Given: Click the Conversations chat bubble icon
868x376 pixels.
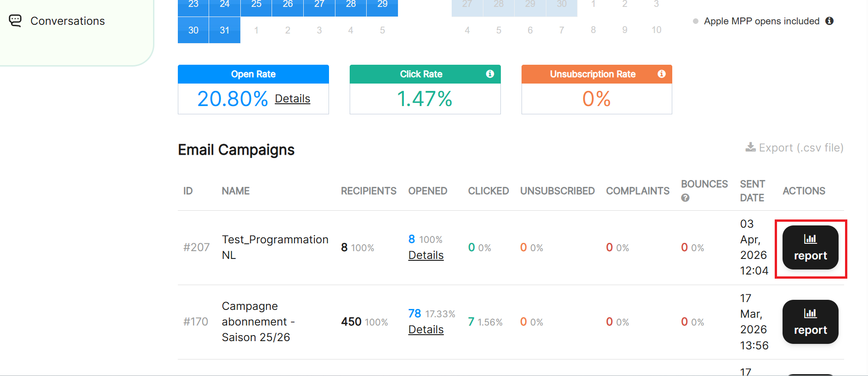Looking at the screenshot, I should [x=15, y=21].
